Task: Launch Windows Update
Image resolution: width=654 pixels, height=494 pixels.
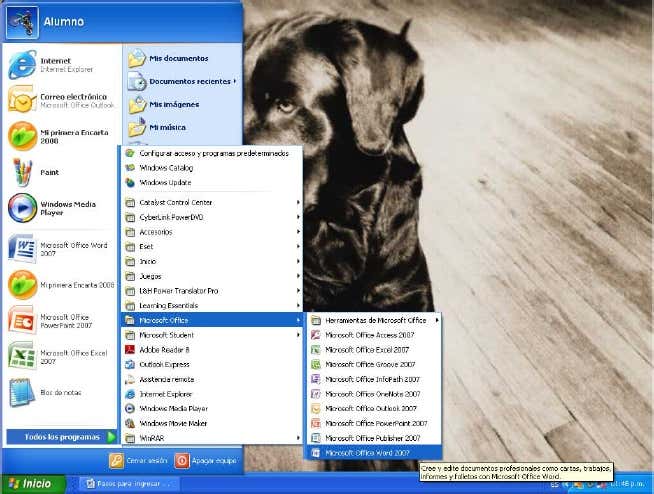Action: click(211, 183)
